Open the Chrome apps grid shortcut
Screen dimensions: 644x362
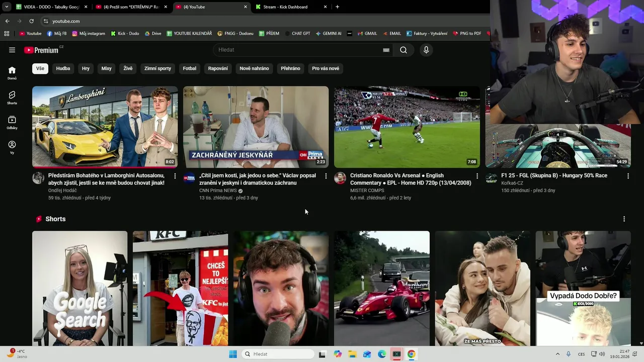tap(7, 34)
